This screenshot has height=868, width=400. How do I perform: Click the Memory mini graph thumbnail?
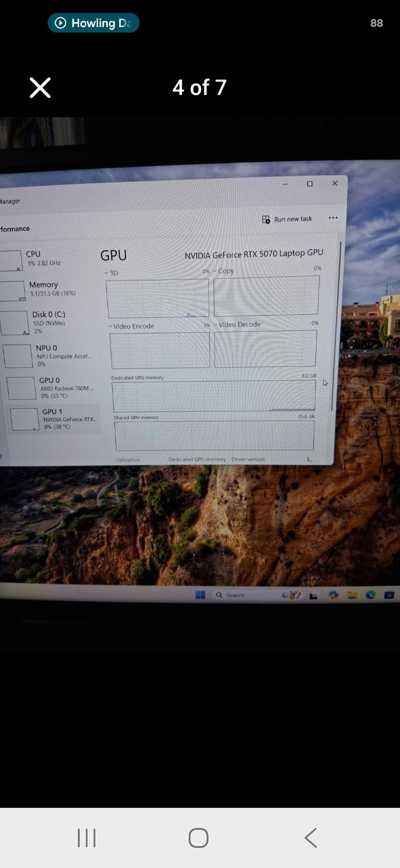(x=12, y=291)
